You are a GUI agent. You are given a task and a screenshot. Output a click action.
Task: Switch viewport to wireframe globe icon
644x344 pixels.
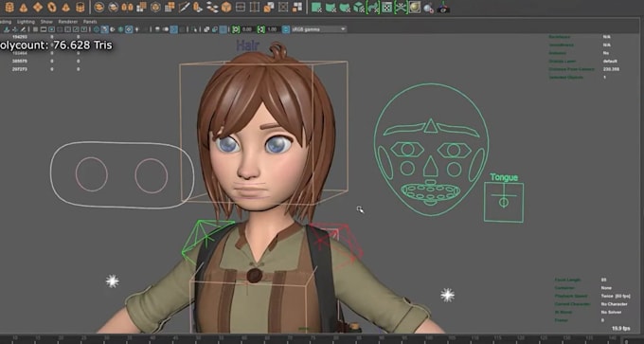[x=97, y=29]
